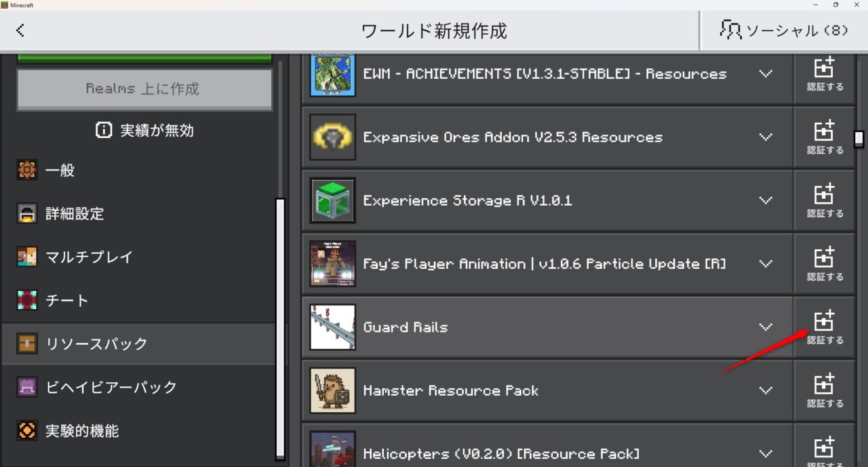Open the 詳細設定 tab
The width and height of the screenshot is (868, 467).
point(138,214)
